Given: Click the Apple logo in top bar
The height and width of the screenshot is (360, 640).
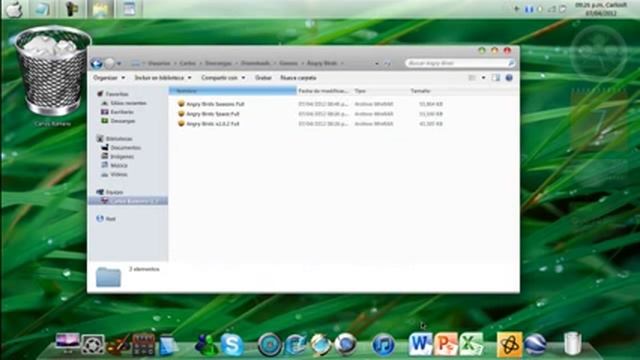Looking at the screenshot, I should [x=13, y=9].
